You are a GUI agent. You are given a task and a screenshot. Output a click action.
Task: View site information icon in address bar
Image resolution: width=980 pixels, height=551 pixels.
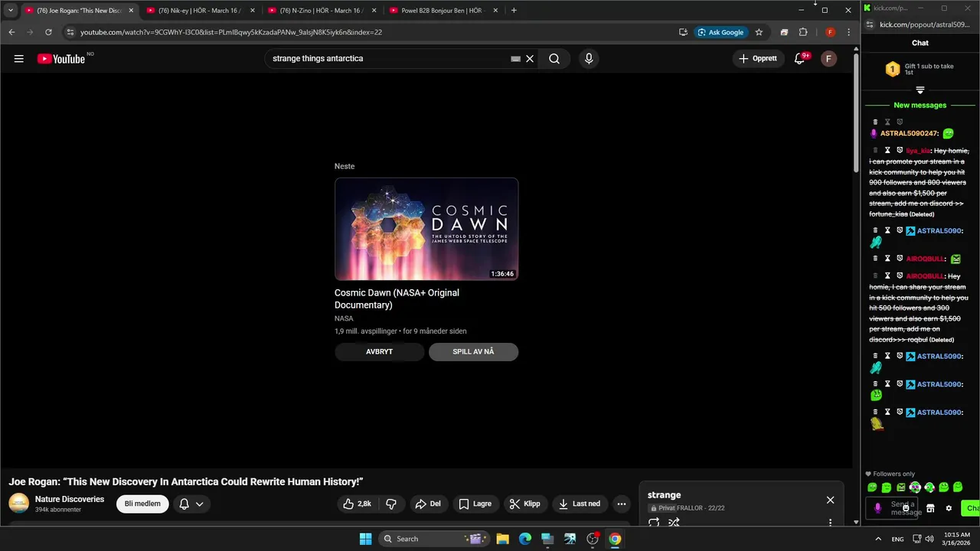pyautogui.click(x=70, y=32)
